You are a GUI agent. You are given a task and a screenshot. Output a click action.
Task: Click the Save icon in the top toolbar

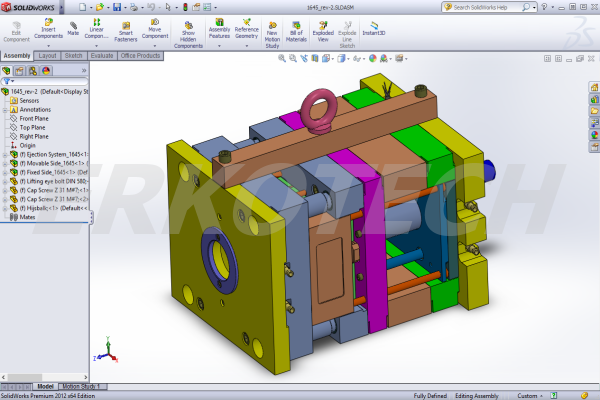pos(118,7)
